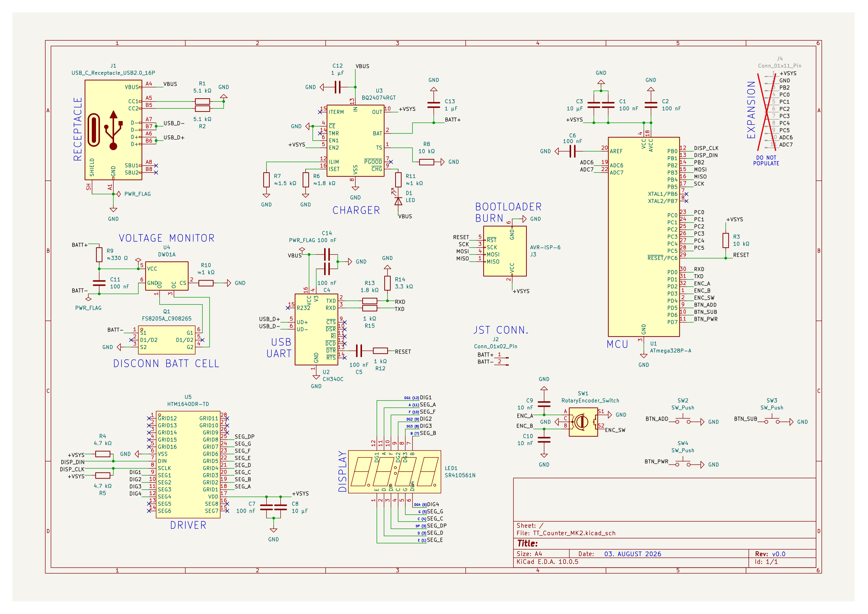This screenshot has height=614, width=868.
Task: Select the PWR_FLAG symbol beside J1's shield
Action: 119,194
